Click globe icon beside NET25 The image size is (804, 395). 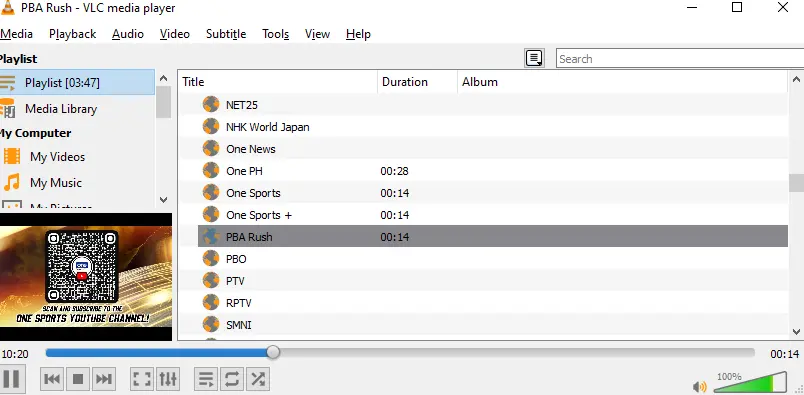point(211,104)
